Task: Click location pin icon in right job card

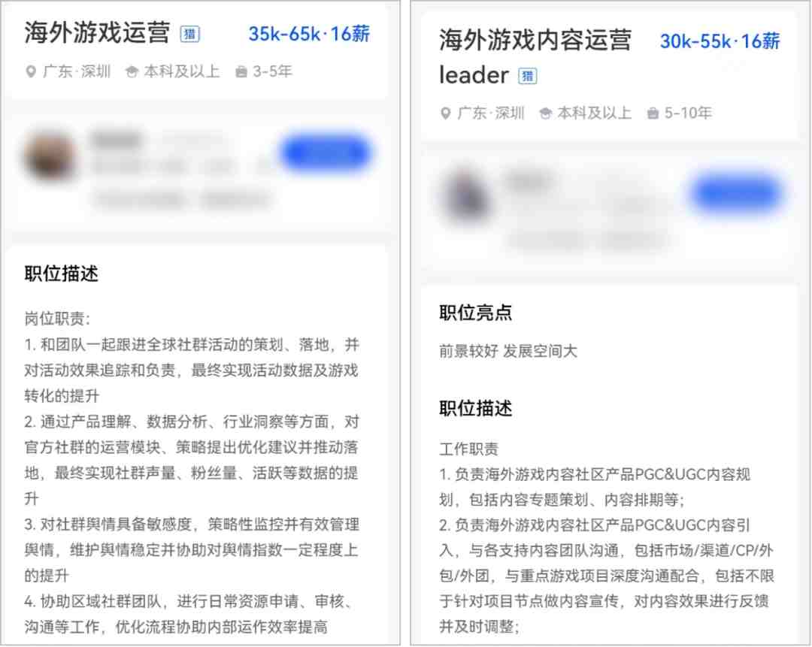Action: pos(445,113)
